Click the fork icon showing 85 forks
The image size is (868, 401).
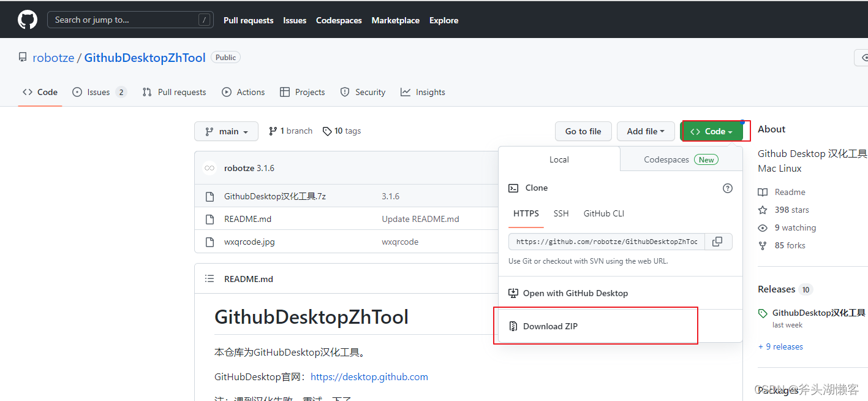click(763, 245)
